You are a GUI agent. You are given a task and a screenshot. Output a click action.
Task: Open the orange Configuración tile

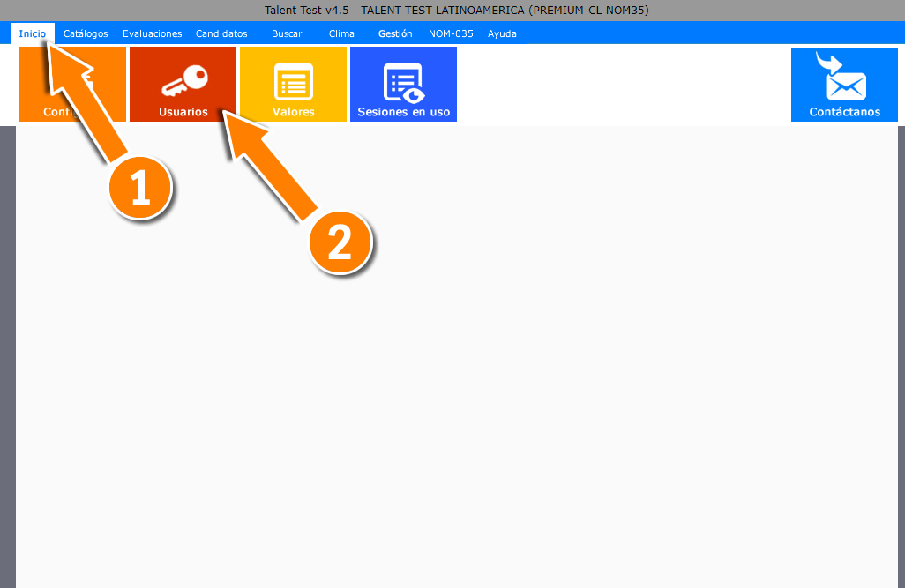pyautogui.click(x=72, y=85)
